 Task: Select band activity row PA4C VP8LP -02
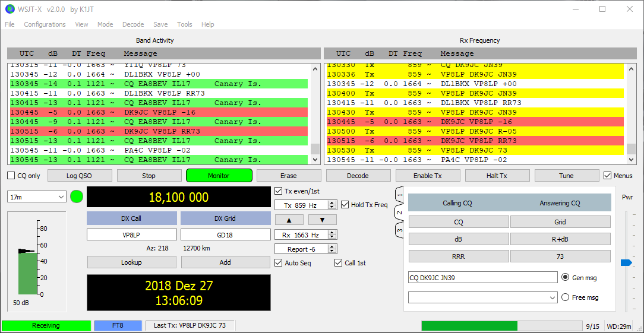(x=159, y=150)
